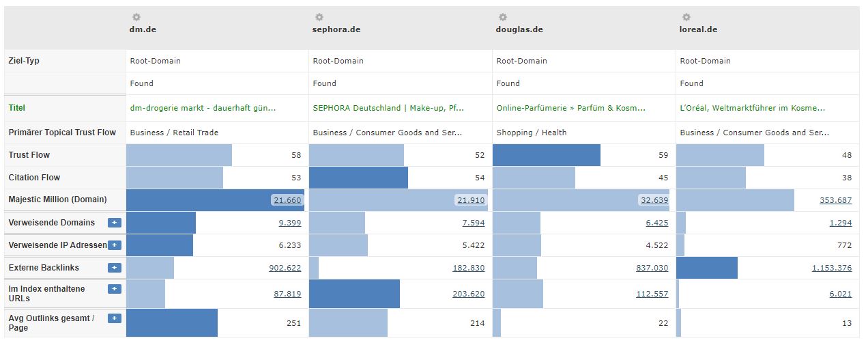This screenshot has width=868, height=345.
Task: Open the gear settings above sephora.de
Action: coord(319,17)
